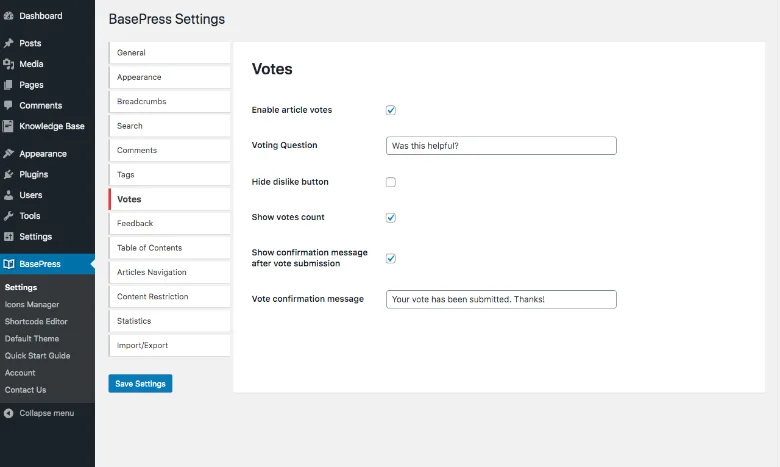Switch to the Breadcrumbs tab
The height and width of the screenshot is (467, 780).
click(x=170, y=101)
